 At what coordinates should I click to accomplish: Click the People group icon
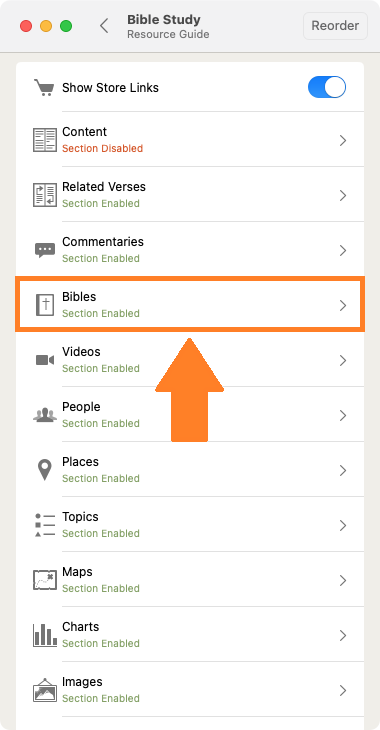click(45, 415)
